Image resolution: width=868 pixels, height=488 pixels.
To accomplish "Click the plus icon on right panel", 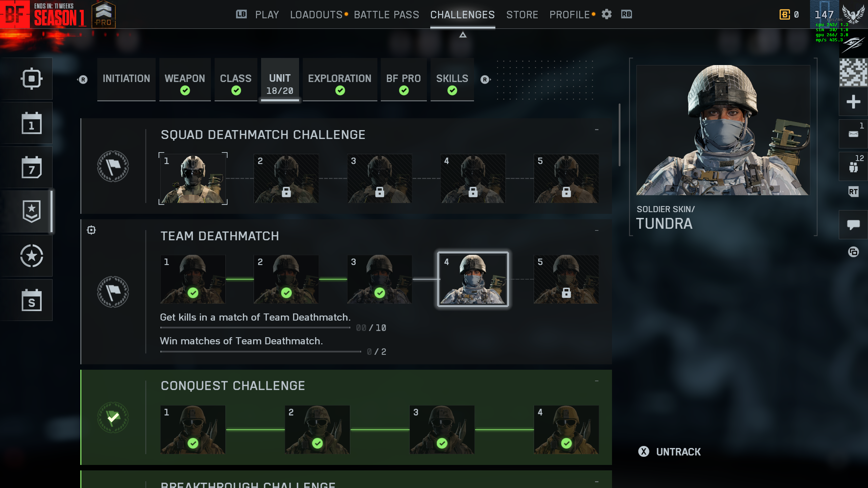I will (853, 102).
